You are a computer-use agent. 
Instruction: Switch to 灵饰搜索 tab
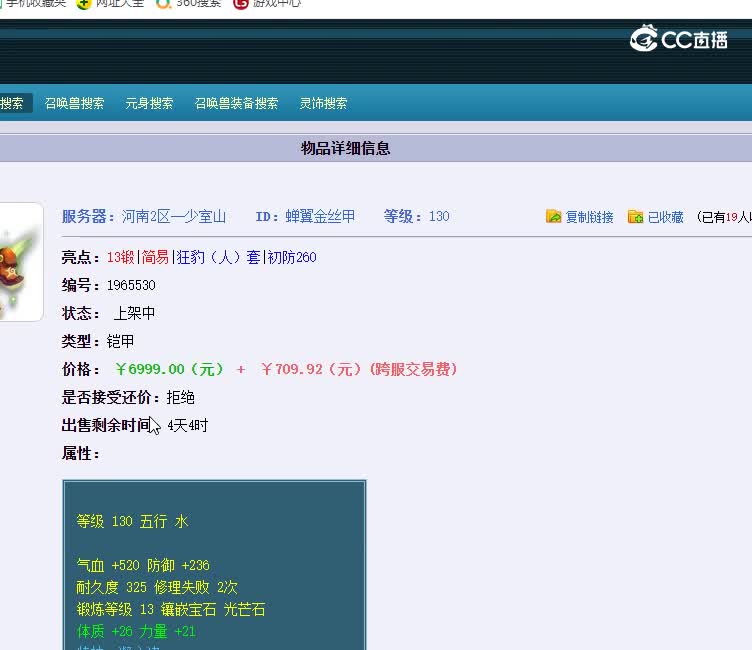(323, 103)
